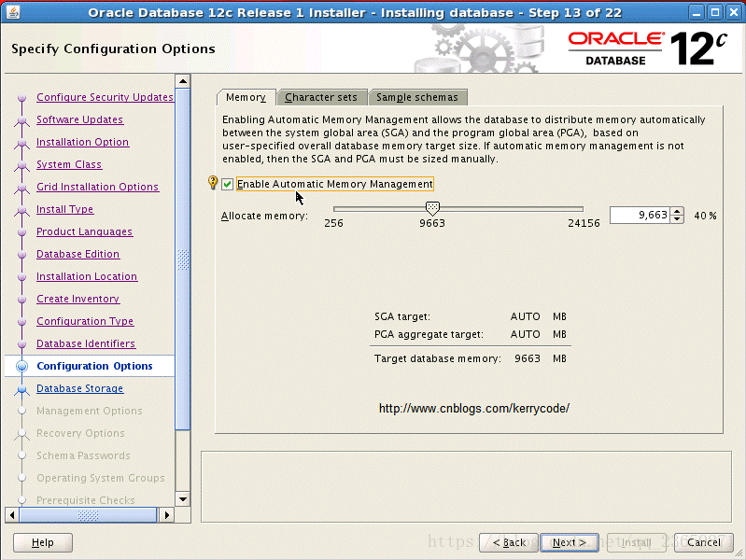Screen dimensions: 746x560
Task: Click the PGA aggregate target AUTO value
Action: coord(526,334)
